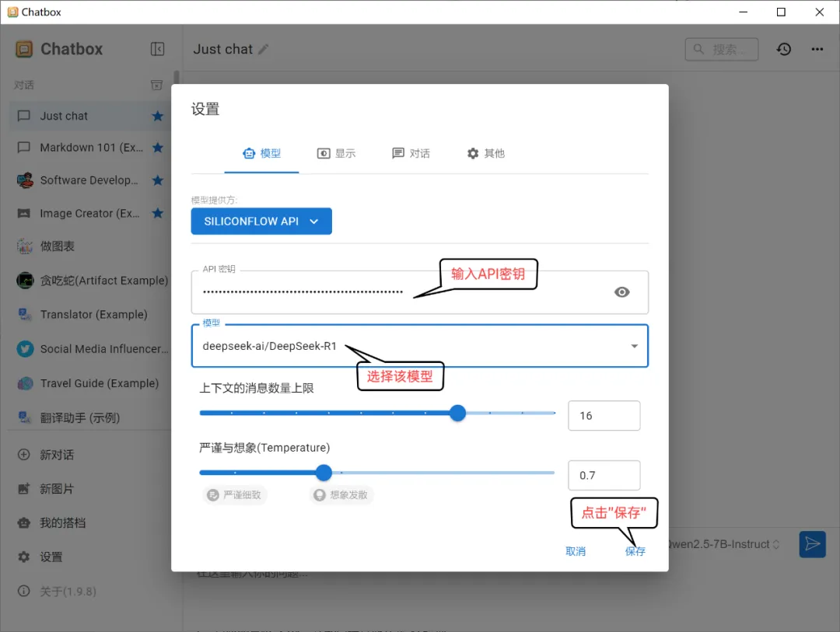The width and height of the screenshot is (840, 632).
Task: Edit chat title with the pencil icon
Action: click(x=263, y=49)
